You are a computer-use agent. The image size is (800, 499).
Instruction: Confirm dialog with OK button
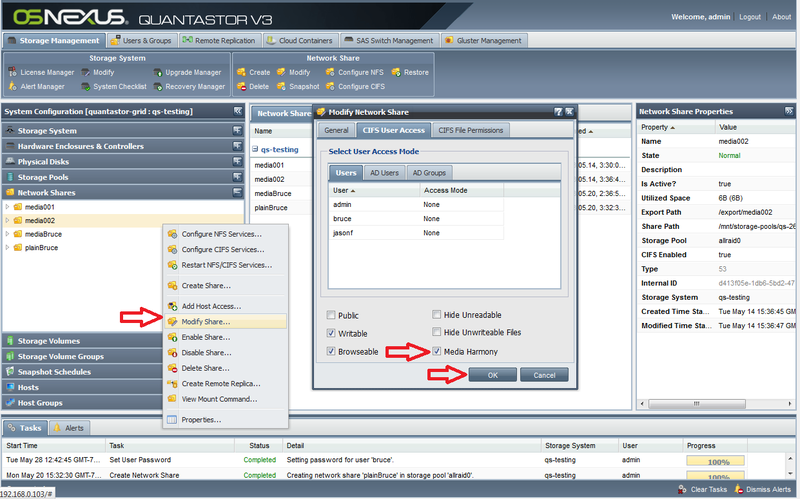tap(492, 376)
